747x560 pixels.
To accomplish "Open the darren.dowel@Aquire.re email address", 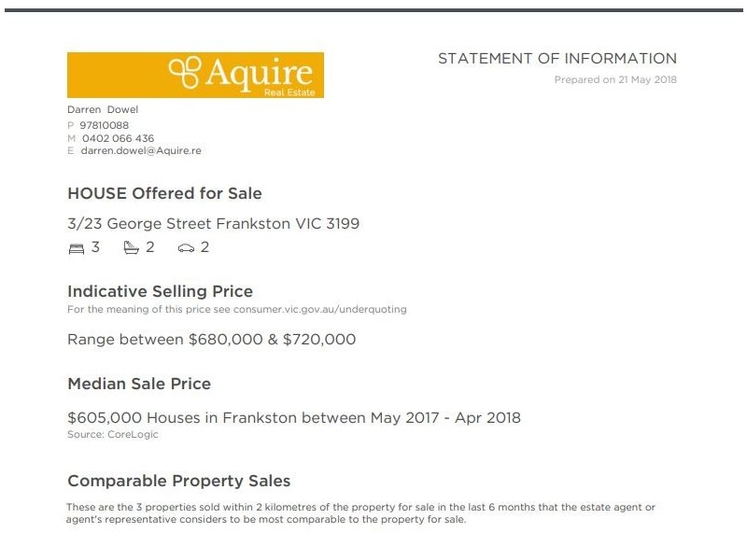I will (141, 150).
